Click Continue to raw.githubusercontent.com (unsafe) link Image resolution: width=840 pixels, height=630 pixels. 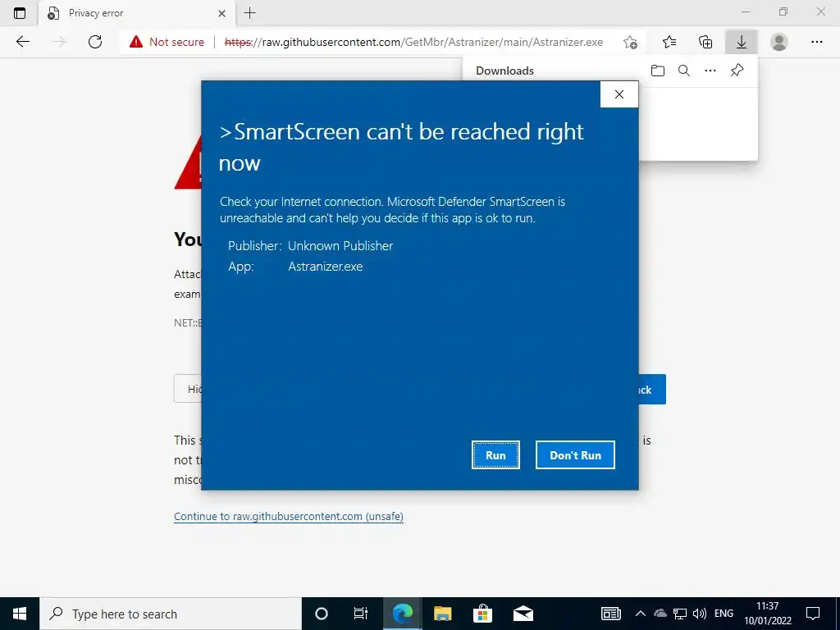point(289,517)
